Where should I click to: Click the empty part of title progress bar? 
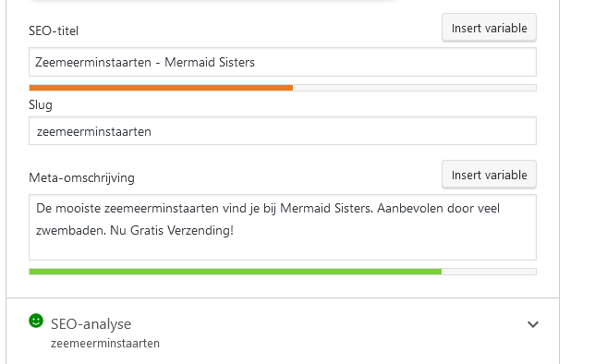pos(415,88)
